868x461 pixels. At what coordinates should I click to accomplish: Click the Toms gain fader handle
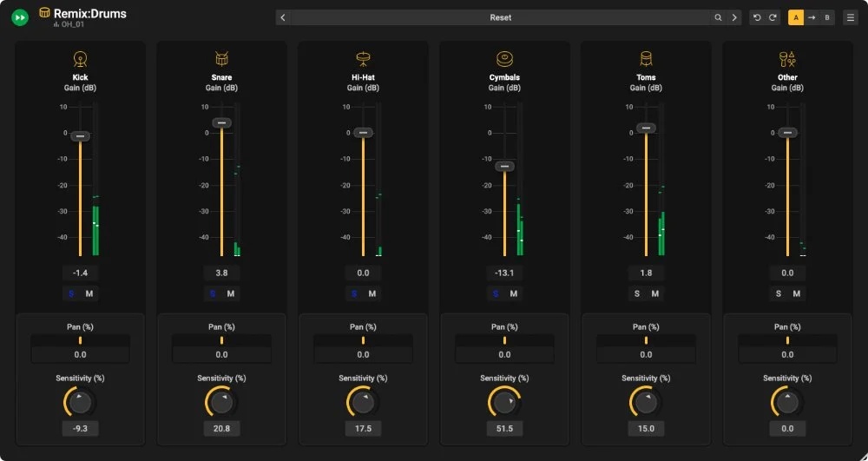(x=646, y=128)
